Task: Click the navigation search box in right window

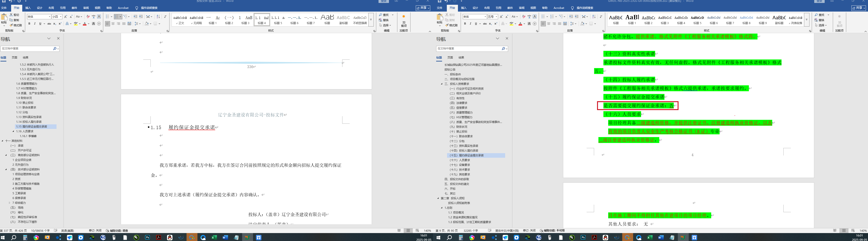Action: pyautogui.click(x=469, y=49)
